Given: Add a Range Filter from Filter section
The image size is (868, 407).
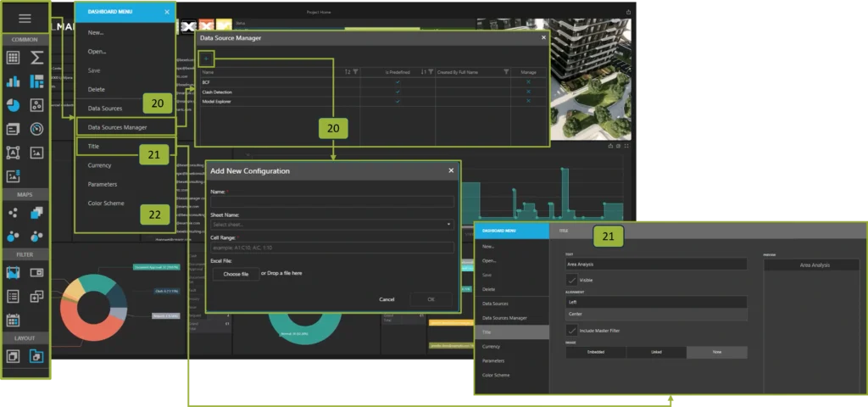Looking at the screenshot, I should tap(14, 272).
